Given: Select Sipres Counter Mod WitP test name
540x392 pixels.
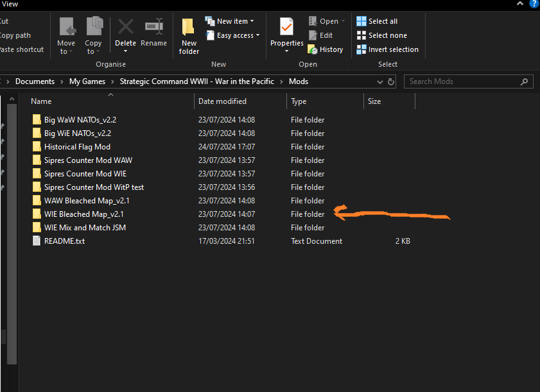Looking at the screenshot, I should point(94,187).
